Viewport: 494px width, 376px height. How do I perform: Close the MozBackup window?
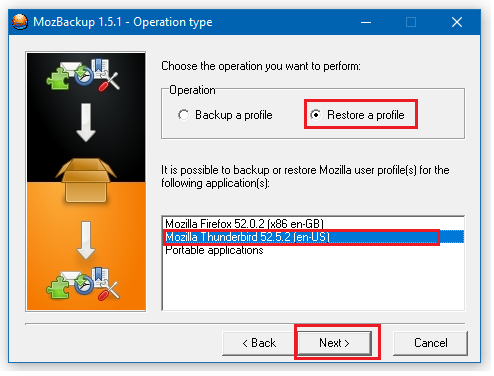coord(457,22)
